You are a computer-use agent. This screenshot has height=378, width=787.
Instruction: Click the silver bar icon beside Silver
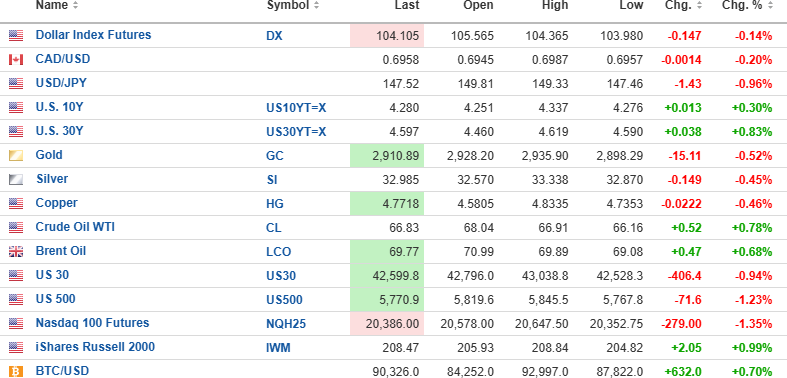tap(16, 180)
